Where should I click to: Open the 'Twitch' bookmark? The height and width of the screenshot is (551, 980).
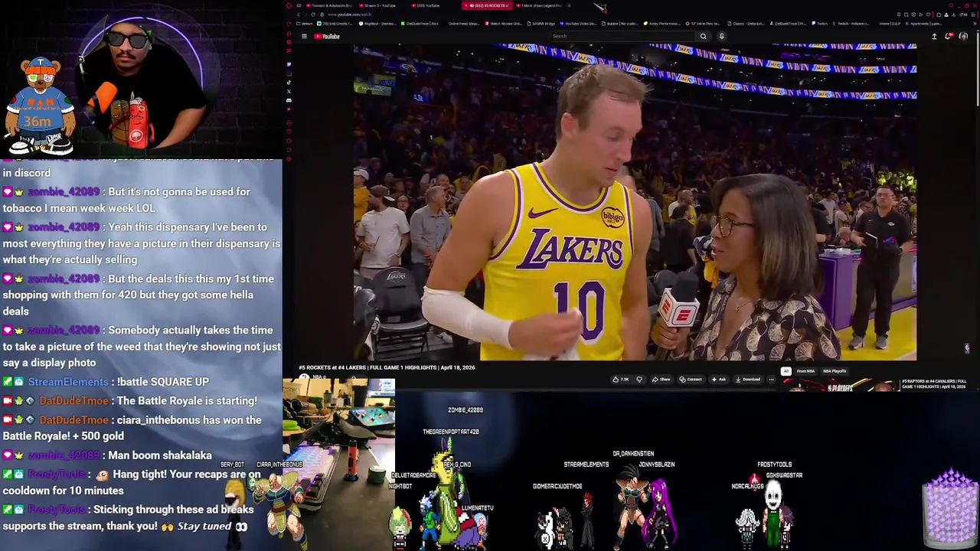click(819, 24)
